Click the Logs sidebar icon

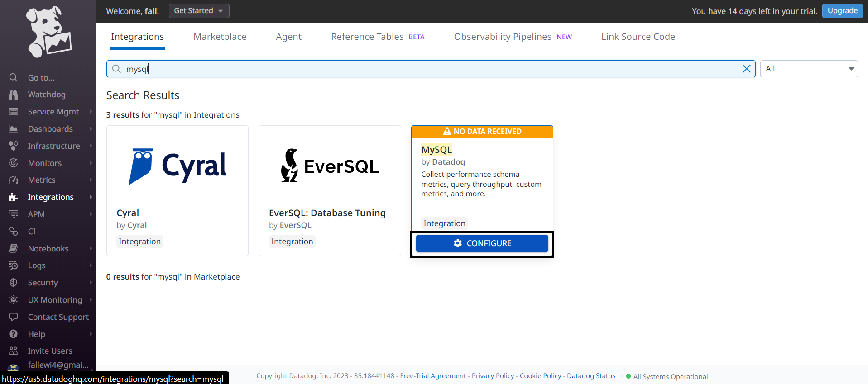14,265
